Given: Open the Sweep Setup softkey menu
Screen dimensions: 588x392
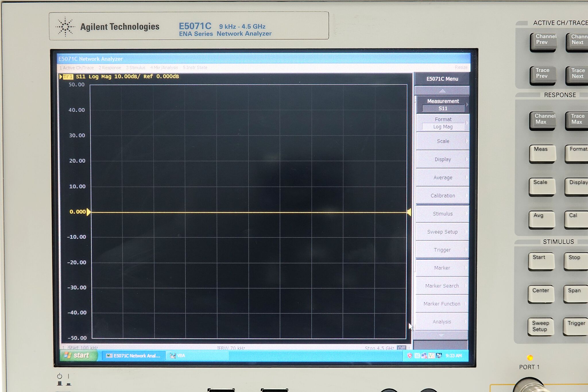Looking at the screenshot, I should tap(442, 232).
